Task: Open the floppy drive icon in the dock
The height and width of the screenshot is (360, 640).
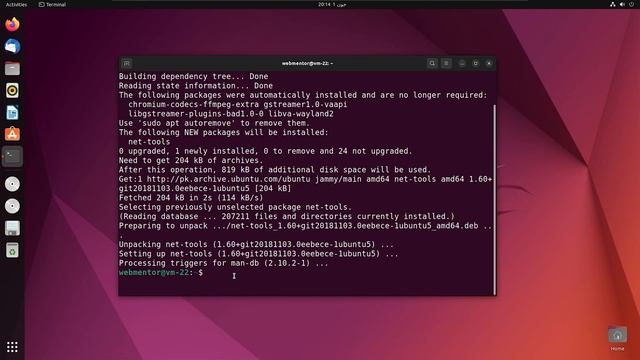Action: point(12,228)
